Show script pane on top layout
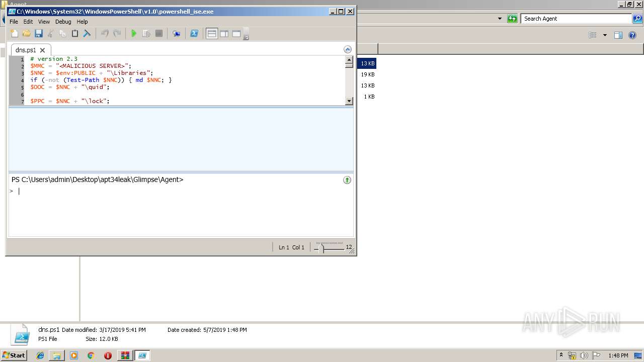 [212, 34]
